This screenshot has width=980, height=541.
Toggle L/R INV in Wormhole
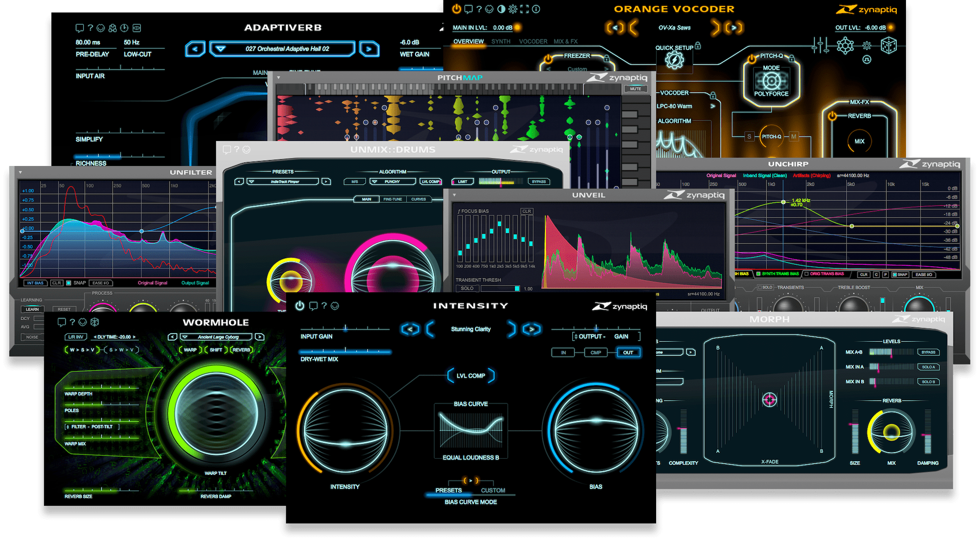click(x=76, y=337)
